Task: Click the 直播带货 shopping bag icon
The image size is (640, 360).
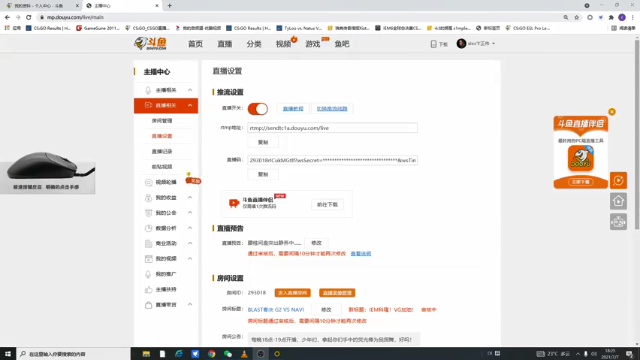Action: click(148, 305)
